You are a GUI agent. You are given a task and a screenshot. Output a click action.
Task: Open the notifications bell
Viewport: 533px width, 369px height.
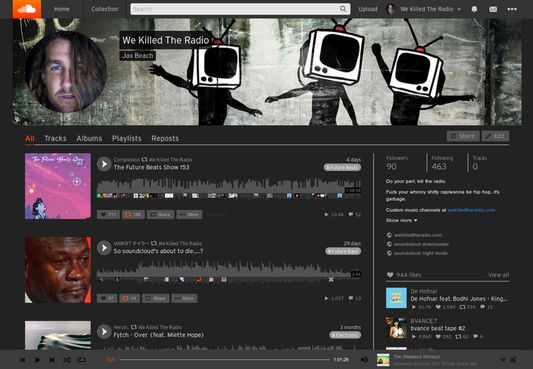tap(474, 9)
